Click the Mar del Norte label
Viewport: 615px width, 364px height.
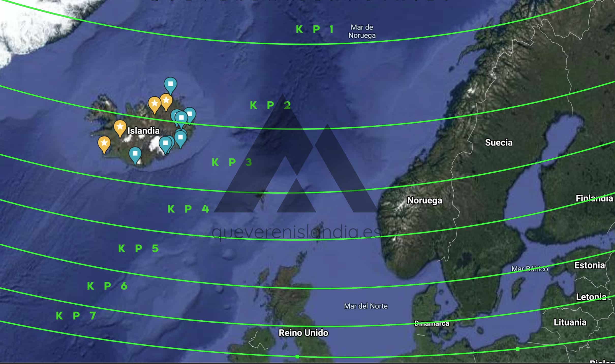pyautogui.click(x=366, y=306)
